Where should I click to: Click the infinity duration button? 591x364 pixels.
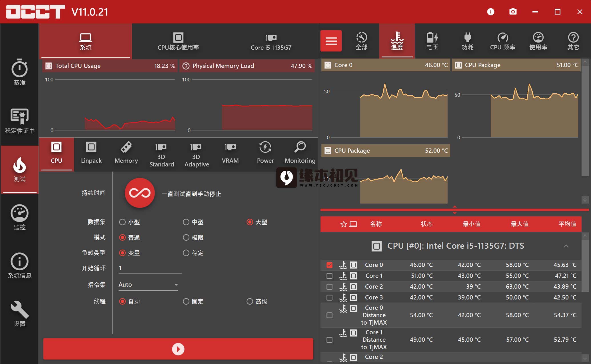tap(140, 193)
